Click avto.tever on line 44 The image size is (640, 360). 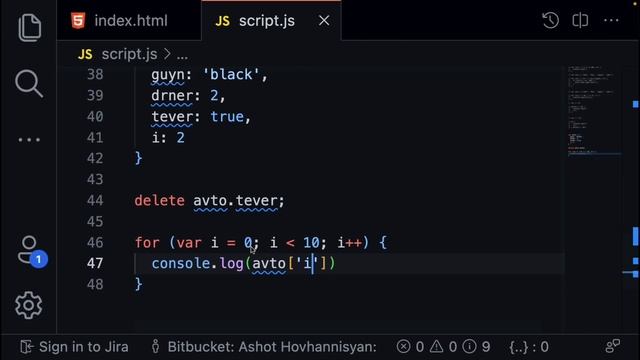pos(235,200)
